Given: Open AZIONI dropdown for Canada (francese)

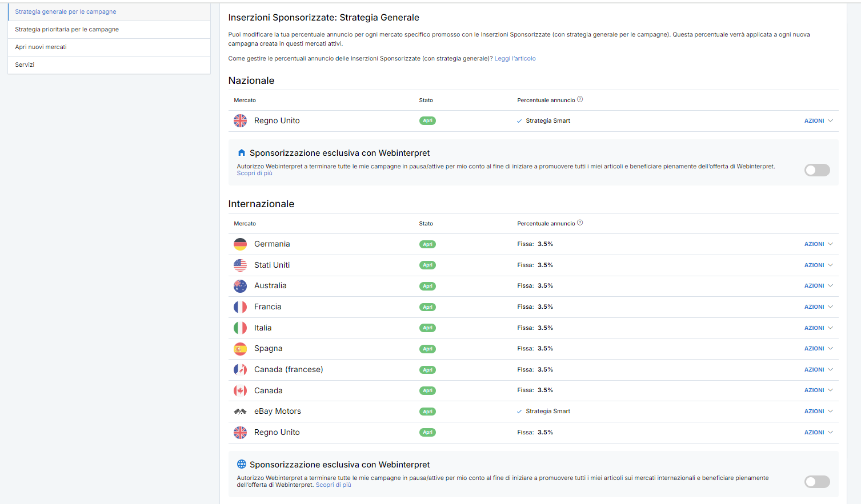Looking at the screenshot, I should tap(819, 370).
